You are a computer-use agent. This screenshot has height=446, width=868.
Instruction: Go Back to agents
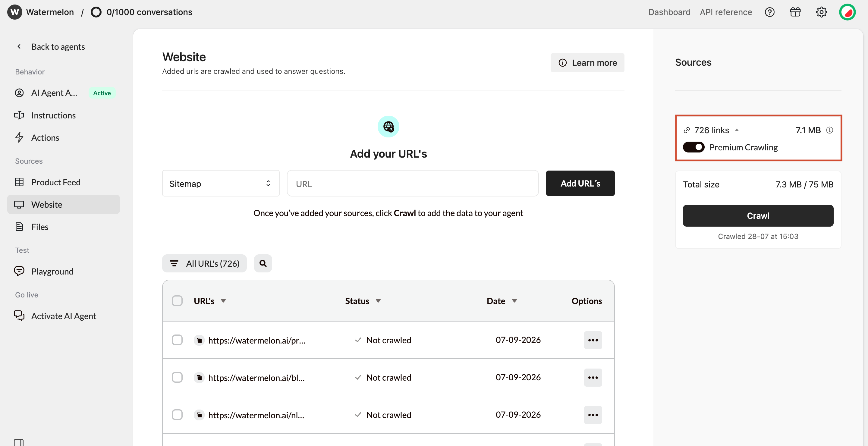[x=58, y=46]
